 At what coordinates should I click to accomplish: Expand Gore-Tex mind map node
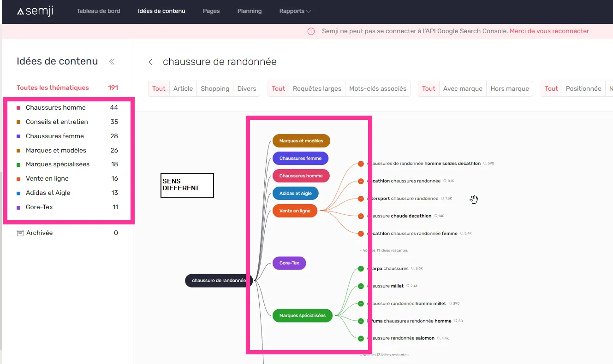pyautogui.click(x=289, y=263)
